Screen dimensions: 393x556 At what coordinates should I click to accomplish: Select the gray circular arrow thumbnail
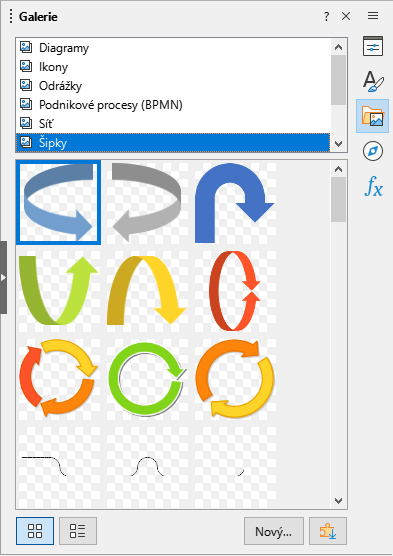146,203
